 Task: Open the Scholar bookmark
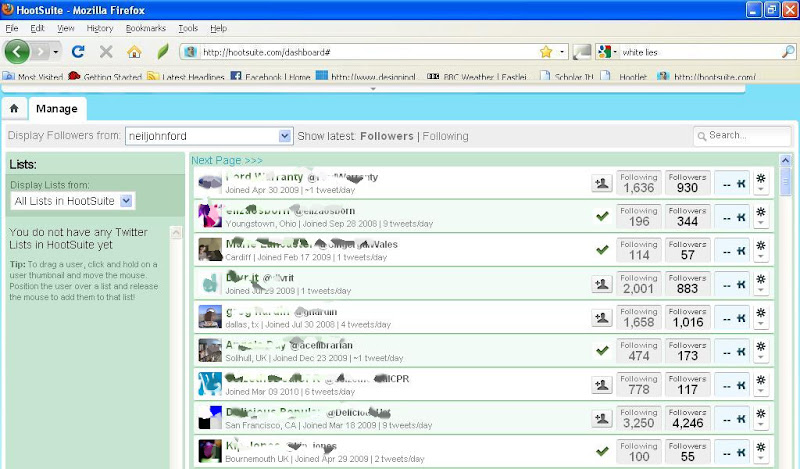click(568, 77)
